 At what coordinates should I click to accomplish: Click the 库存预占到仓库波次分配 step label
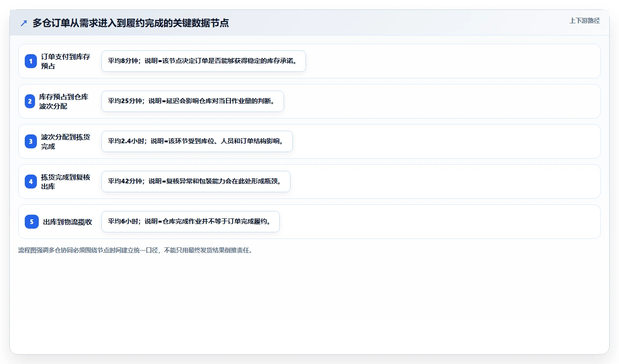[x=64, y=101]
